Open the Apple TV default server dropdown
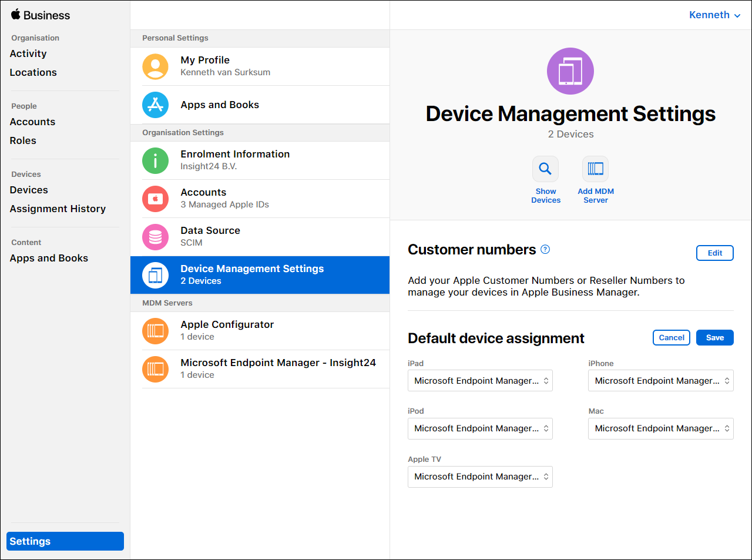The width and height of the screenshot is (752, 560). pyautogui.click(x=480, y=477)
